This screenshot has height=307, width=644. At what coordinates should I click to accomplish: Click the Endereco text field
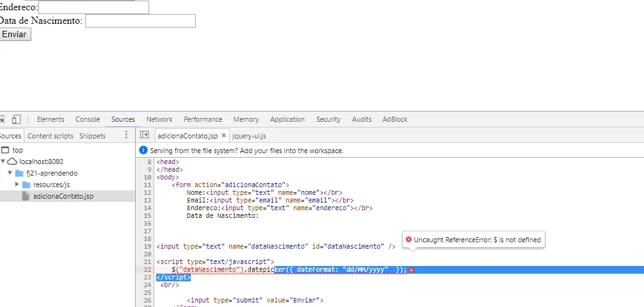[x=93, y=7]
